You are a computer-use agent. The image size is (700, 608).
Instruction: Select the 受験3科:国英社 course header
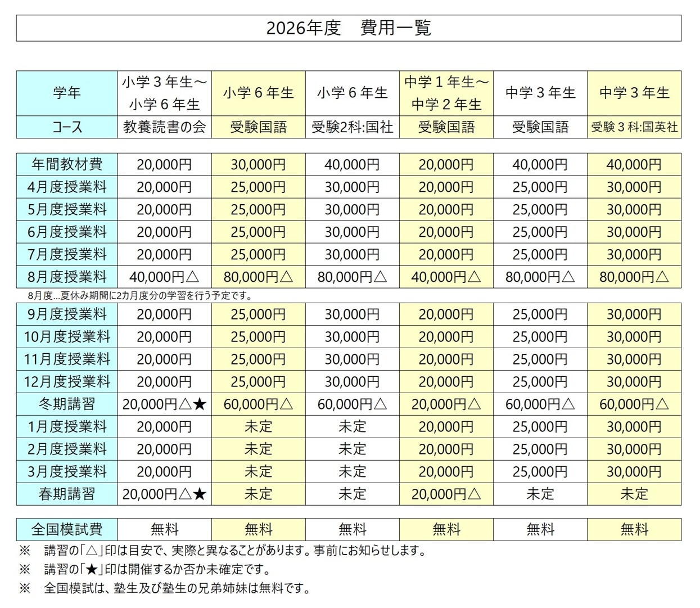pyautogui.click(x=634, y=127)
